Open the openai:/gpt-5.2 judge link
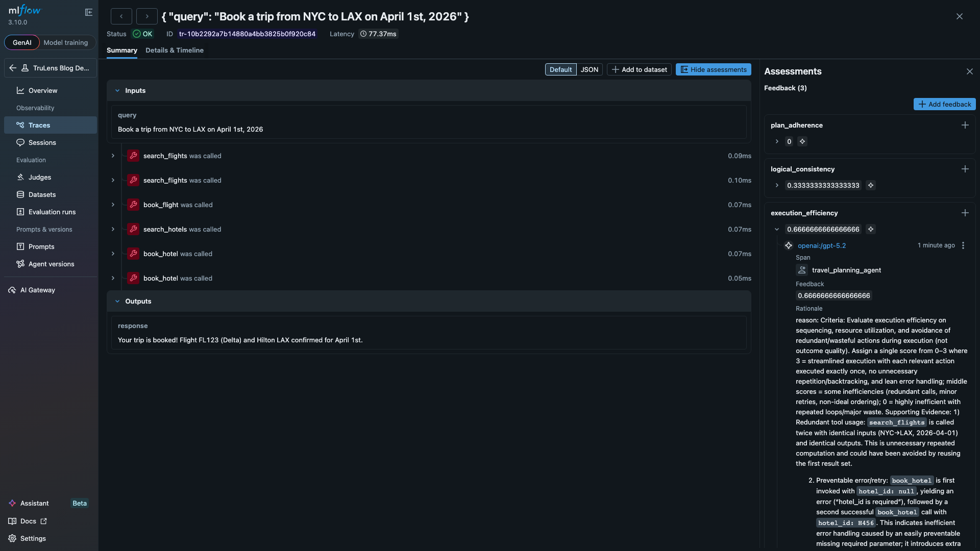This screenshot has width=980, height=551. [821, 245]
